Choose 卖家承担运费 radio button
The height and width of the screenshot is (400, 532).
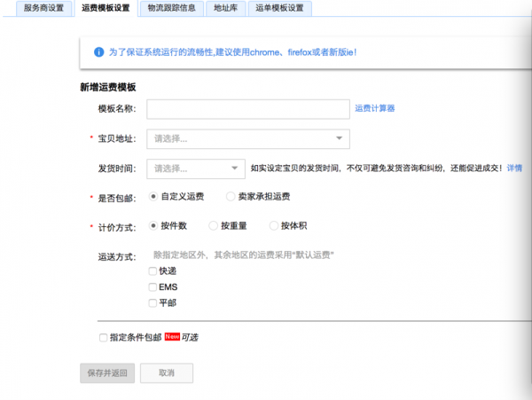point(231,196)
